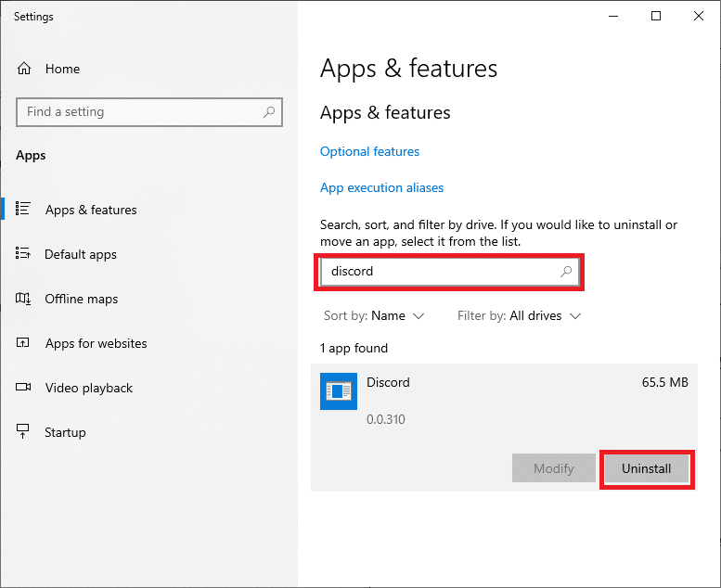
Task: Click the Startup icon in sidebar
Action: pyautogui.click(x=24, y=432)
